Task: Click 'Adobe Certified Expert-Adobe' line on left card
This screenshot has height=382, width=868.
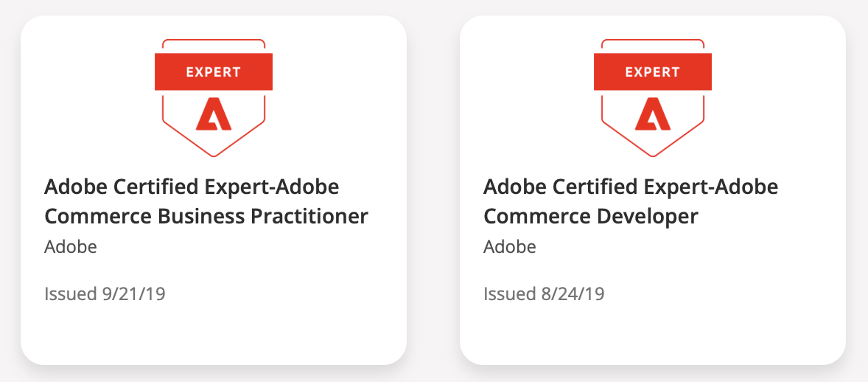Action: tap(191, 187)
